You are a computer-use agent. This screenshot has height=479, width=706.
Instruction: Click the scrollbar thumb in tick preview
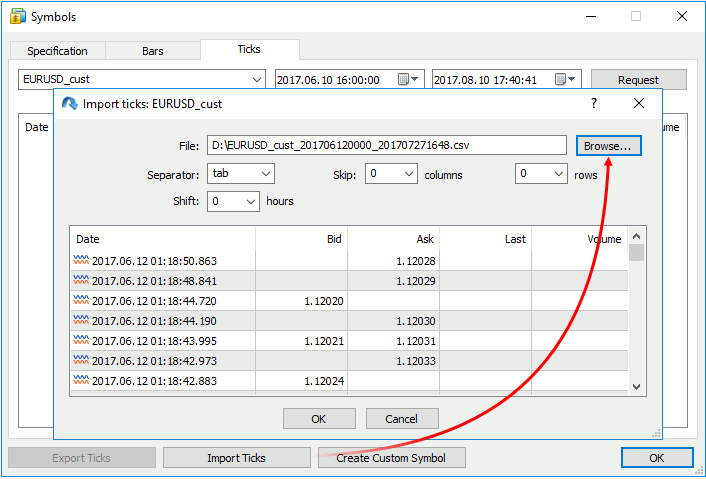[636, 253]
